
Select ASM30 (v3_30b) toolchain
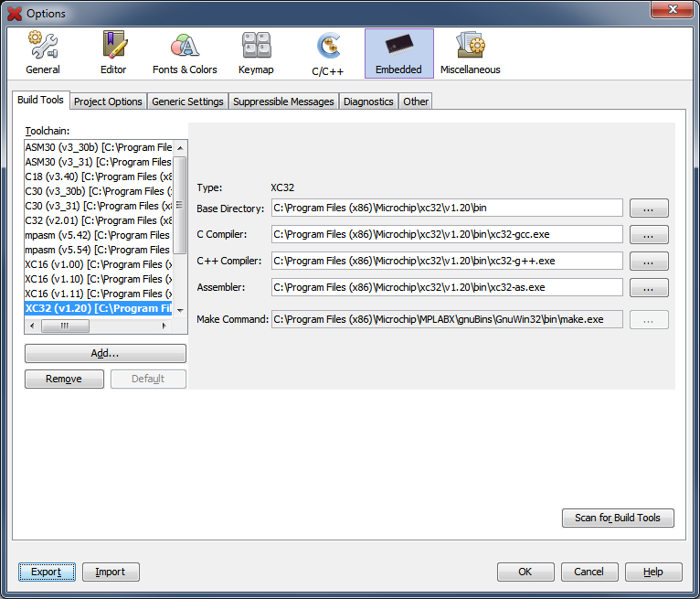click(x=99, y=147)
